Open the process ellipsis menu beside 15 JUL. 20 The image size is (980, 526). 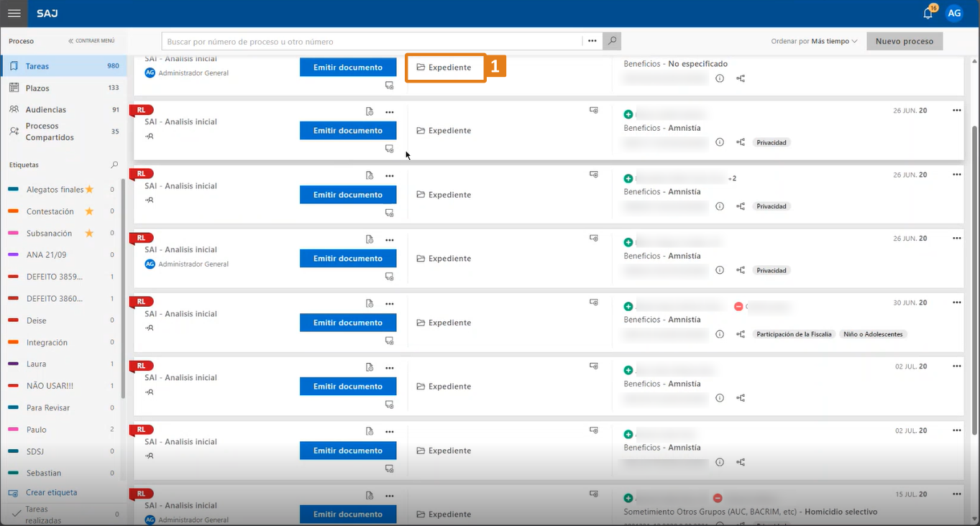coord(956,494)
